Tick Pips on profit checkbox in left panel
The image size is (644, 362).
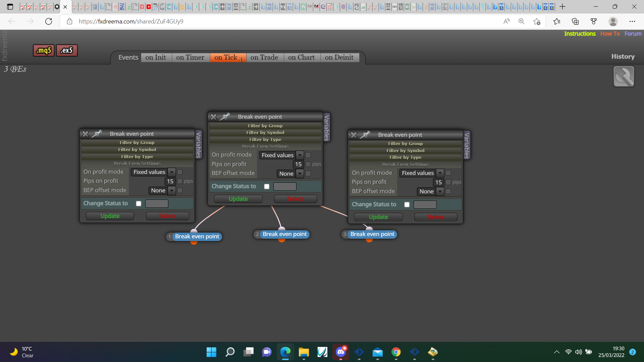pyautogui.click(x=180, y=181)
